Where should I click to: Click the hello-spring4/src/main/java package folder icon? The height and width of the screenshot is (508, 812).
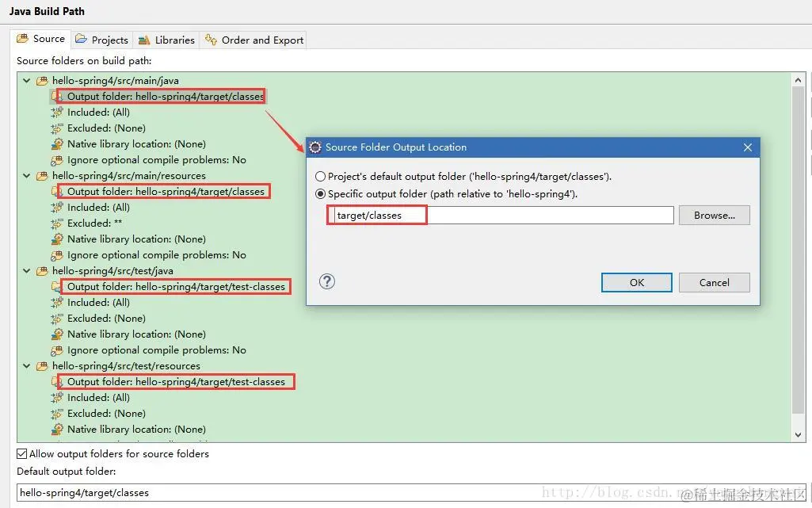click(42, 81)
